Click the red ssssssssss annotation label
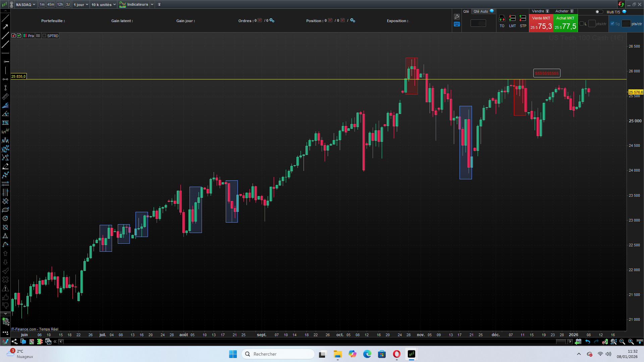 click(x=547, y=73)
